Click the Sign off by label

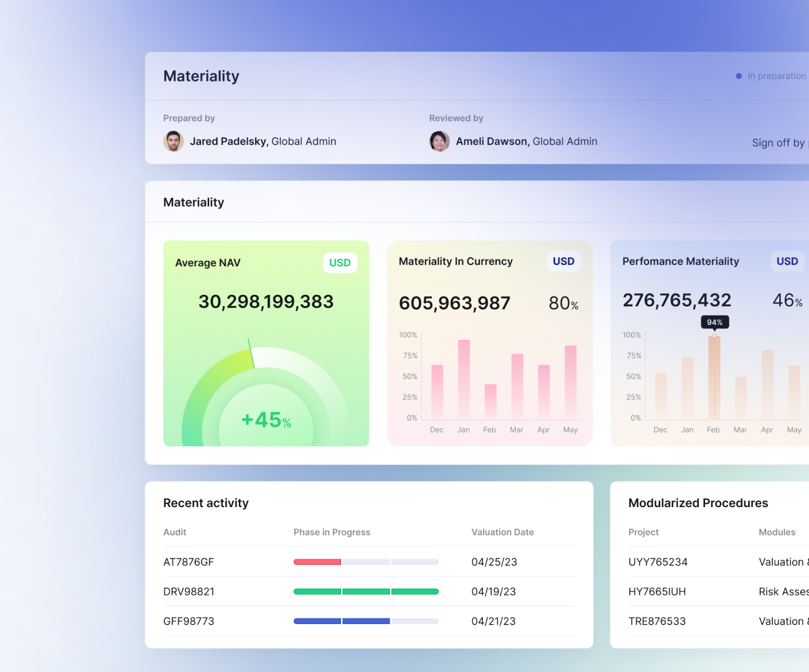pos(778,142)
